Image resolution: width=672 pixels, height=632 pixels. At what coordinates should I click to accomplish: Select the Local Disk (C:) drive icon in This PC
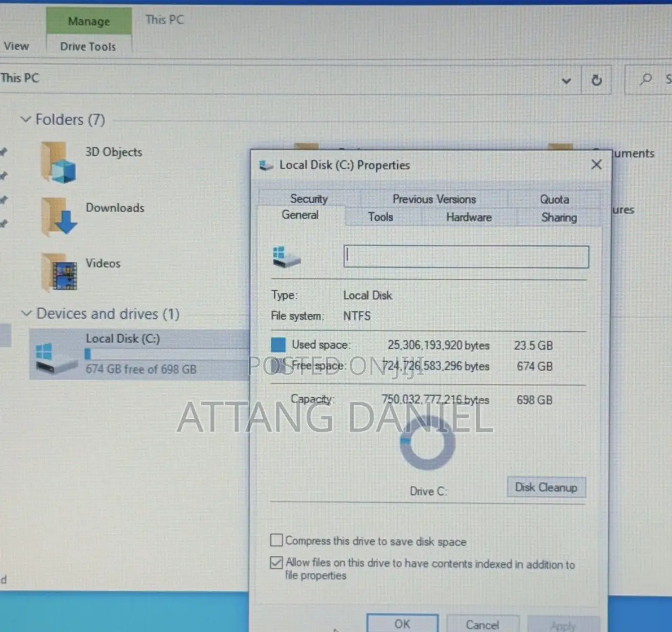coord(56,358)
